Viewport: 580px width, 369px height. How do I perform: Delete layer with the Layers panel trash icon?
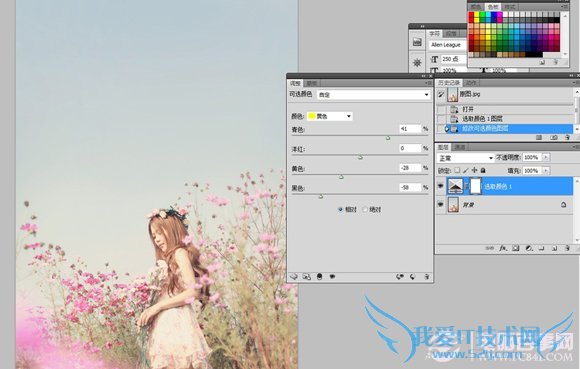click(567, 248)
